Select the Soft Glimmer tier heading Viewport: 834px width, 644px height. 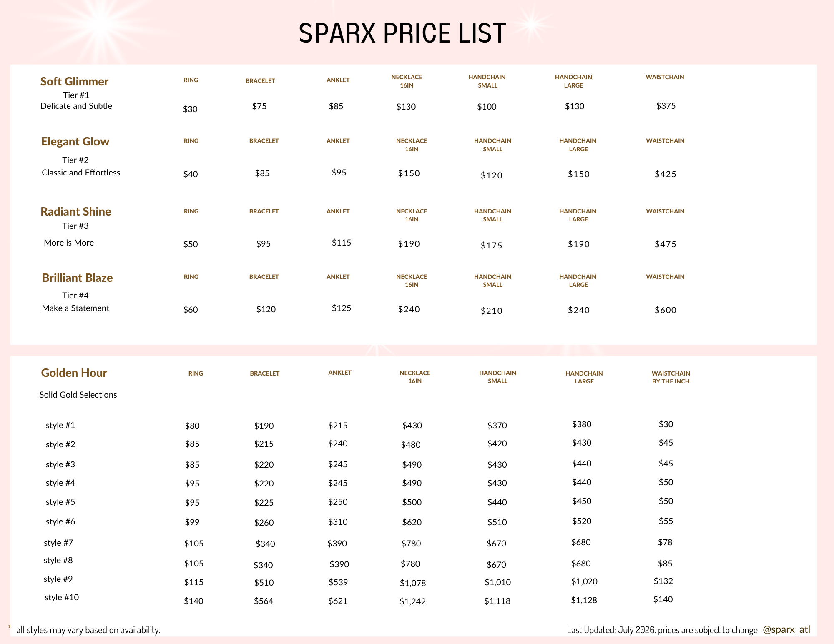(74, 81)
